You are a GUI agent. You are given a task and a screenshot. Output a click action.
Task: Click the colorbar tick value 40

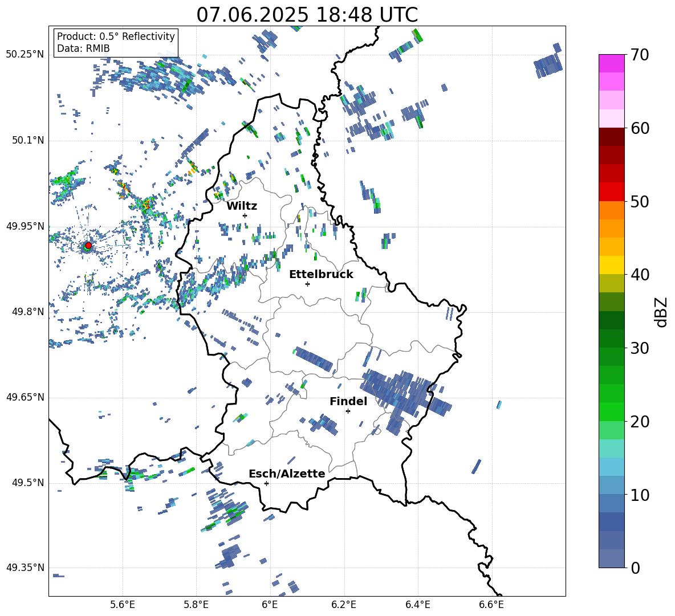pyautogui.click(x=640, y=275)
